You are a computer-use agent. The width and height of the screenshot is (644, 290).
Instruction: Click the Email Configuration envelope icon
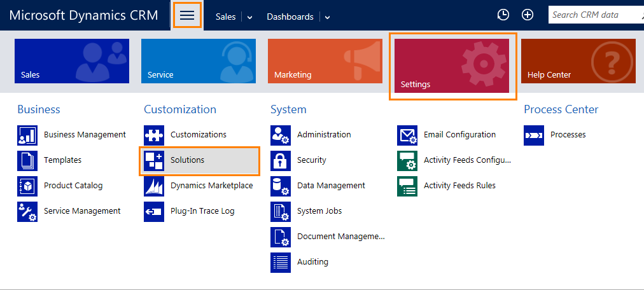407,135
